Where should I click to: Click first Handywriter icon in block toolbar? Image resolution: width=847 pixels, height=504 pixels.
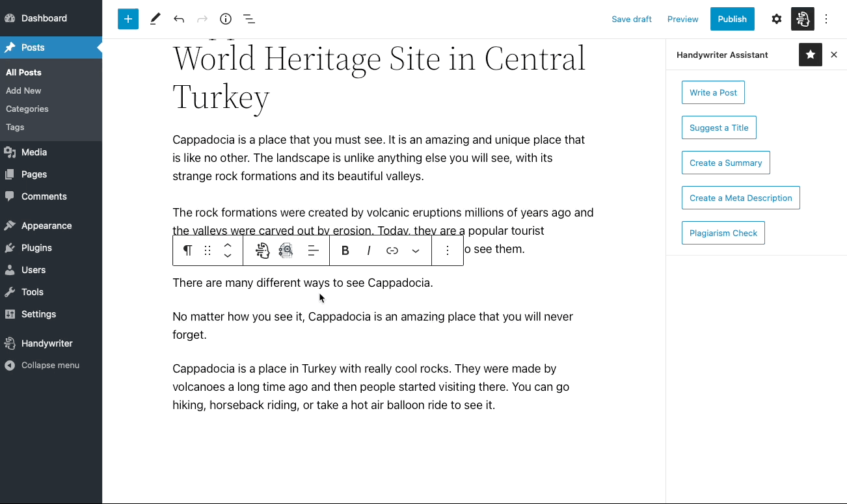click(262, 250)
